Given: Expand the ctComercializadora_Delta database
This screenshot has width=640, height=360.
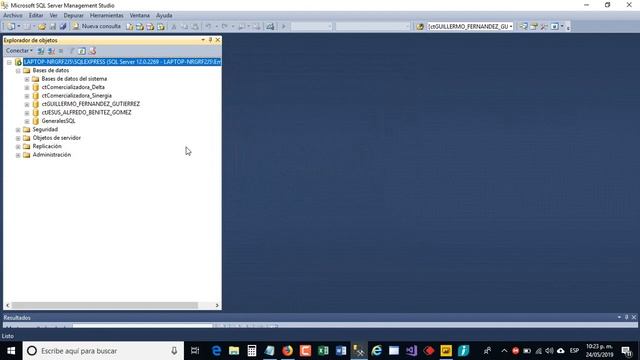Looking at the screenshot, I should (x=27, y=87).
